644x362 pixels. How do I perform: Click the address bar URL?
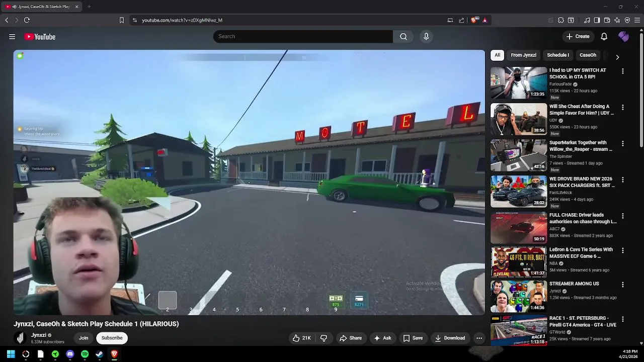(x=182, y=20)
